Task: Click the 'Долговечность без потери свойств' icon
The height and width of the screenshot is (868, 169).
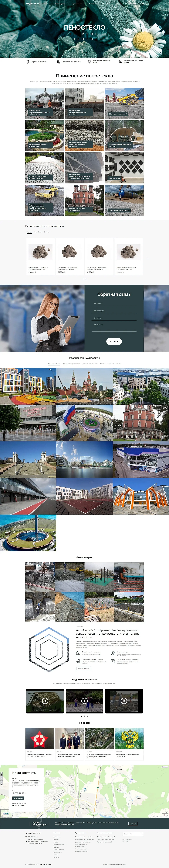Action: point(120,62)
